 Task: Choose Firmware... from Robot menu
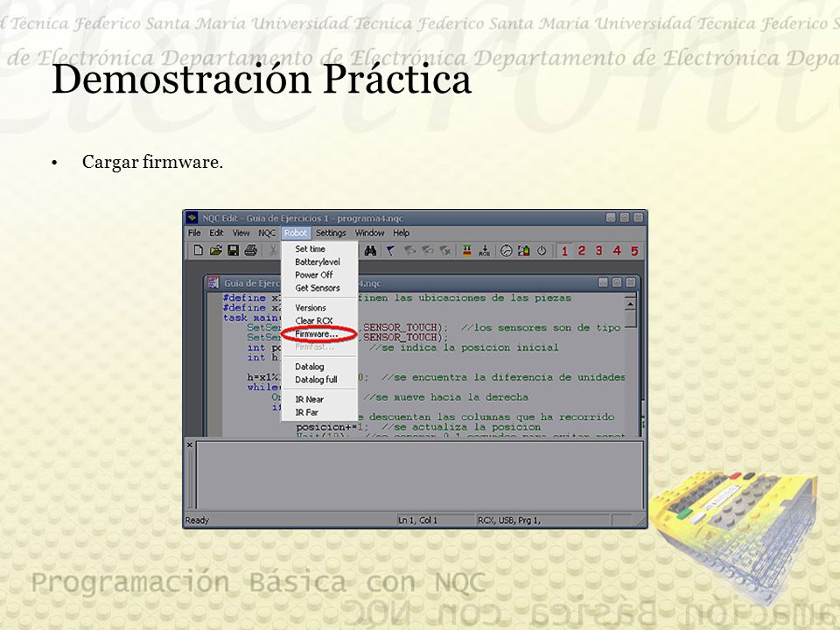319,333
